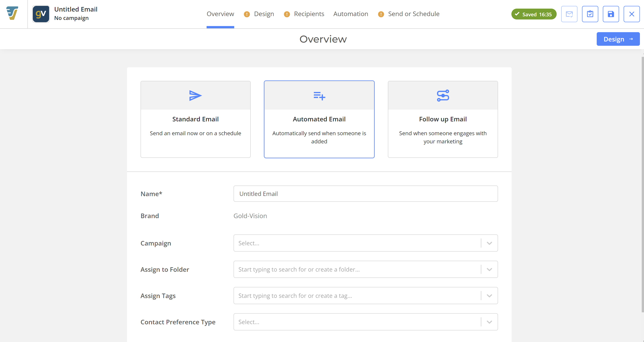Open the Assign to Folder search dropdown
This screenshot has height=342, width=644.
[365, 270]
